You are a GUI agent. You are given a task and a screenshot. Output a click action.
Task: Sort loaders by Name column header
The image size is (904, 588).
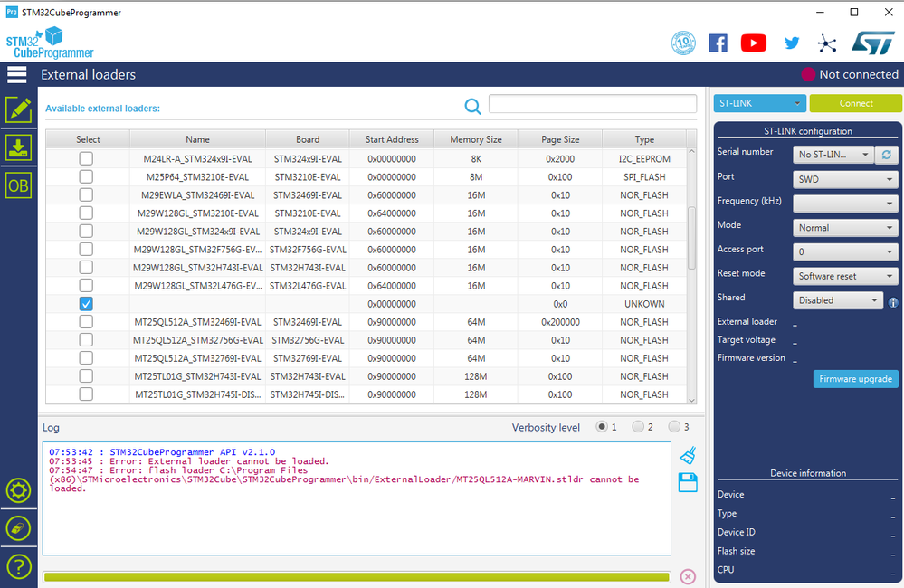[198, 139]
